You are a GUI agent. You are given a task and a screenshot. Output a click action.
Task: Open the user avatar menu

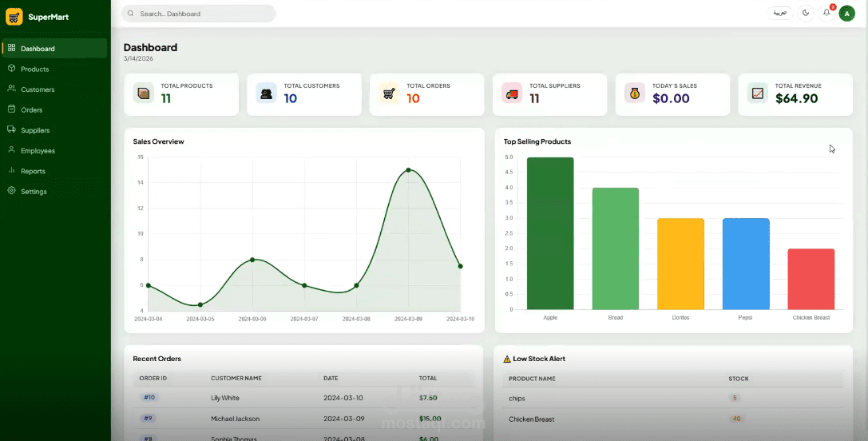coord(847,14)
